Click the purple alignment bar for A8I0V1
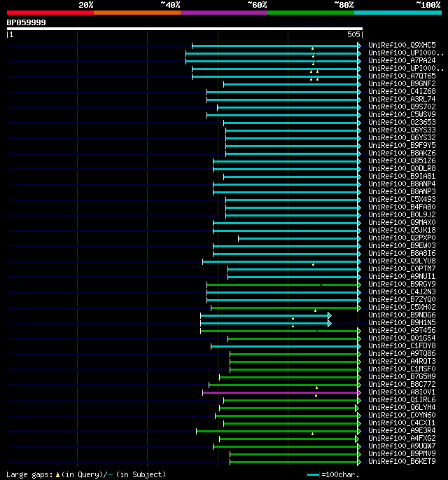448x480 pixels. point(280,392)
